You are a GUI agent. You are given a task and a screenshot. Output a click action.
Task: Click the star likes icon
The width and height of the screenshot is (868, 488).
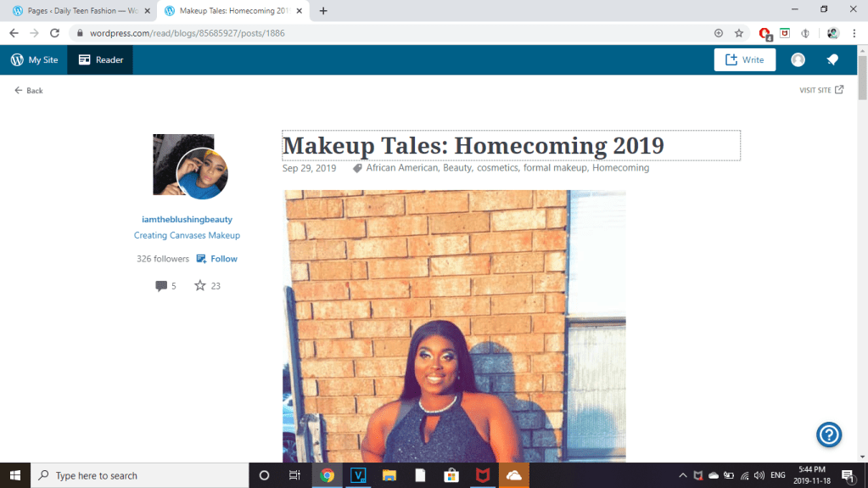[x=200, y=286]
